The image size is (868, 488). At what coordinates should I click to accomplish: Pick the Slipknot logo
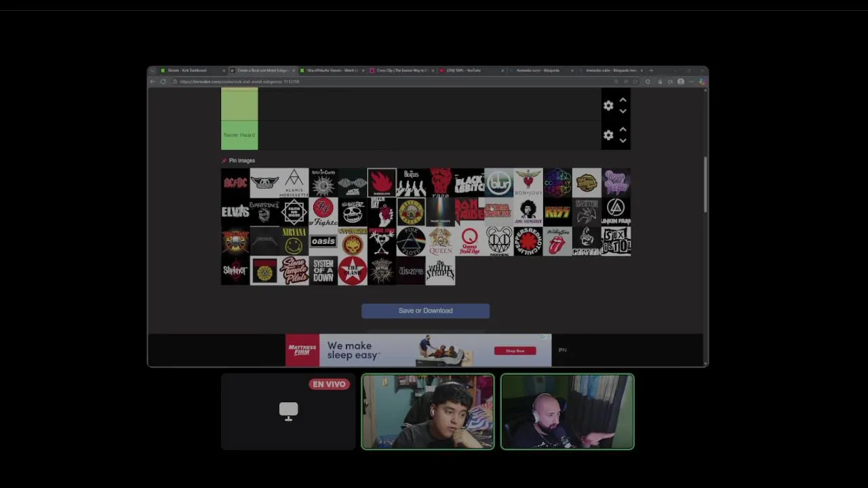tap(235, 270)
